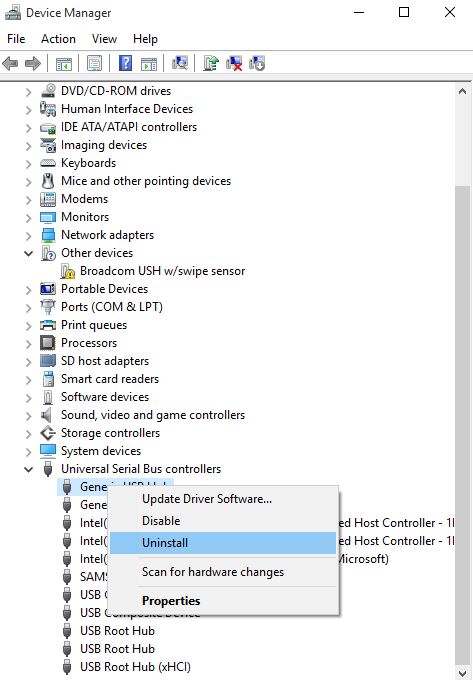Image resolution: width=473 pixels, height=680 pixels.
Task: Expand the Keyboards category
Action: 29,163
